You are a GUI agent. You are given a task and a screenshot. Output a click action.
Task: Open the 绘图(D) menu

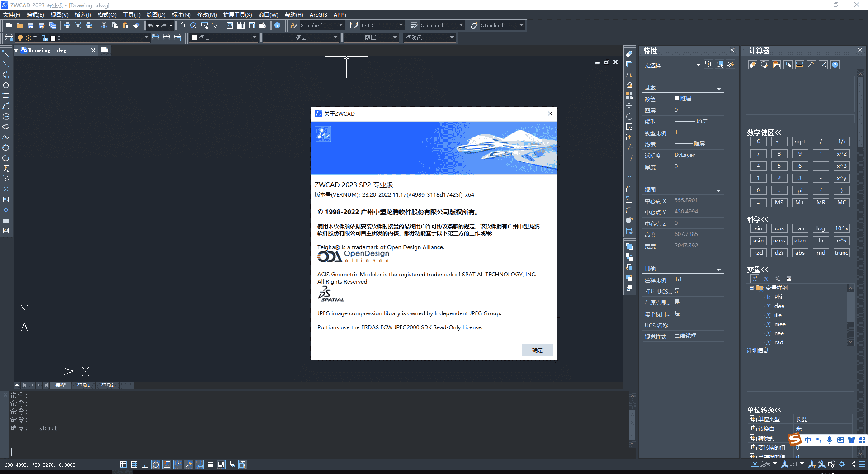(156, 15)
